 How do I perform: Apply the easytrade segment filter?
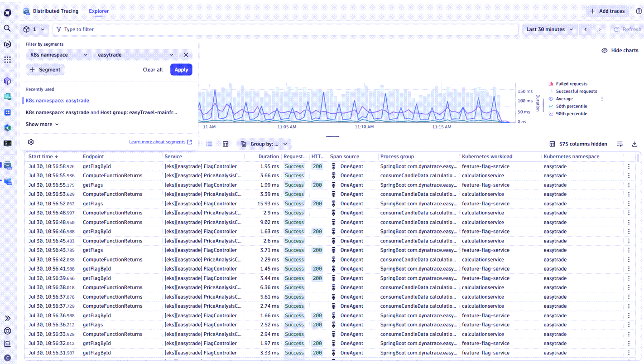click(x=181, y=69)
